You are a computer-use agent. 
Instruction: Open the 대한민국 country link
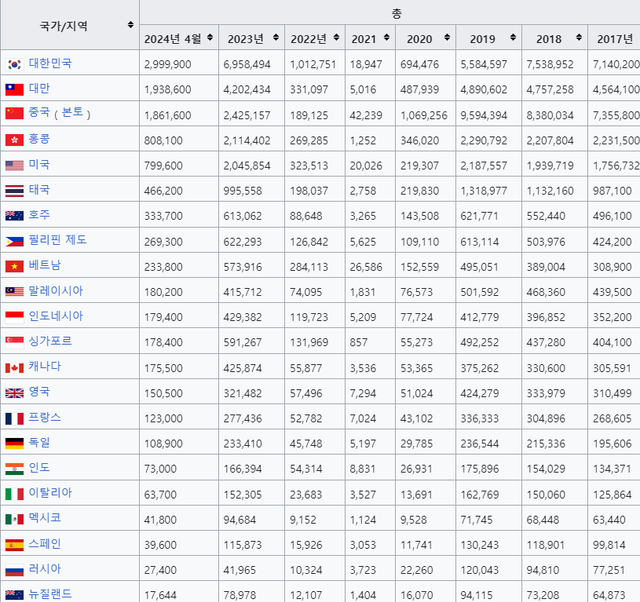pyautogui.click(x=50, y=63)
